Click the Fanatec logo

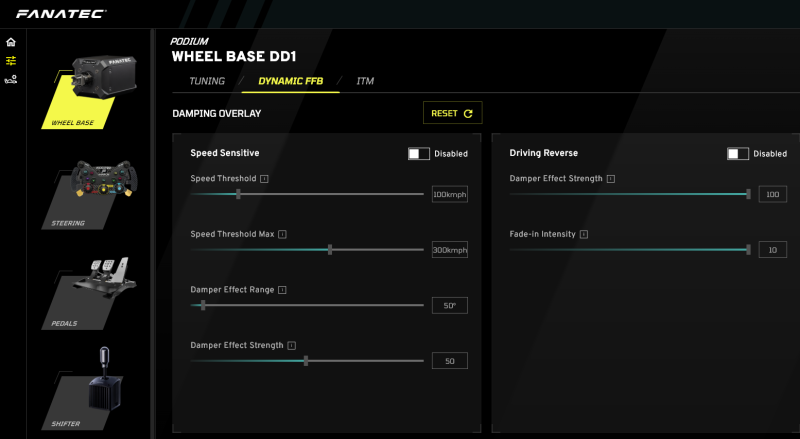click(x=61, y=14)
